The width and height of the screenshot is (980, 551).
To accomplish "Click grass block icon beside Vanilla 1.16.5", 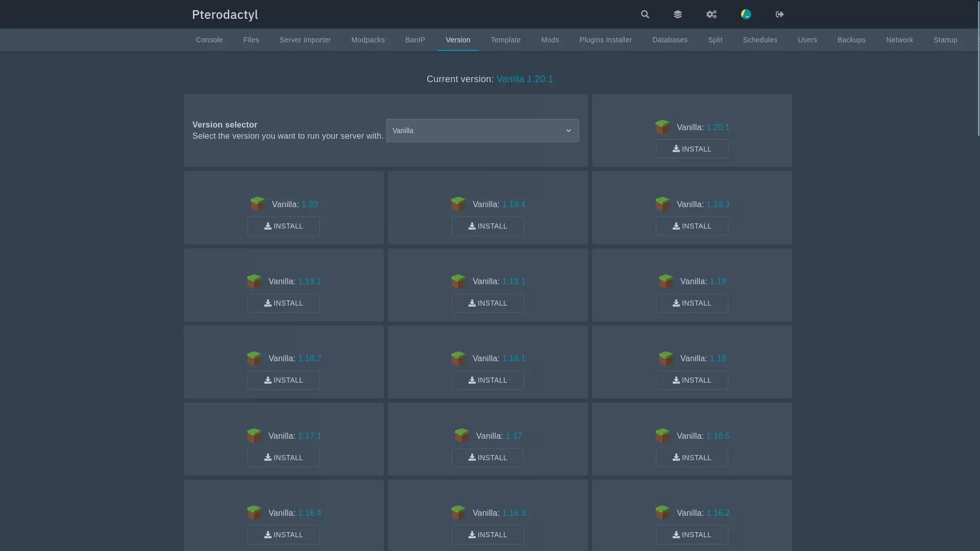I will coord(663,436).
